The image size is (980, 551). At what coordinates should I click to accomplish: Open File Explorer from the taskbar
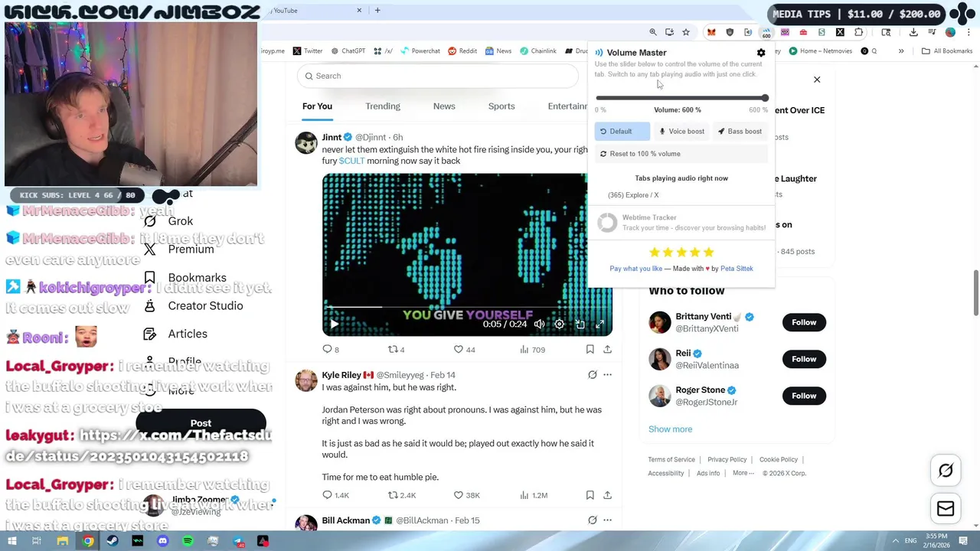click(x=63, y=541)
